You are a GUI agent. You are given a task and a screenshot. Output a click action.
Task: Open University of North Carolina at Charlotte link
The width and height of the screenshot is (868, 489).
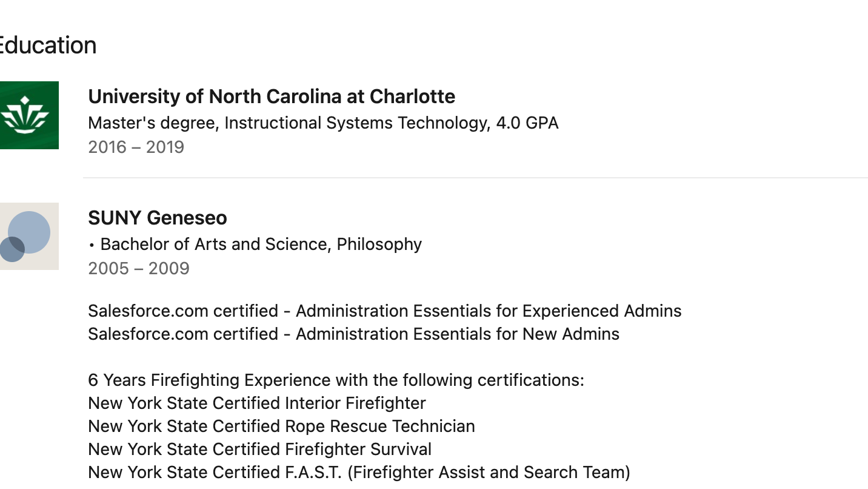point(272,96)
